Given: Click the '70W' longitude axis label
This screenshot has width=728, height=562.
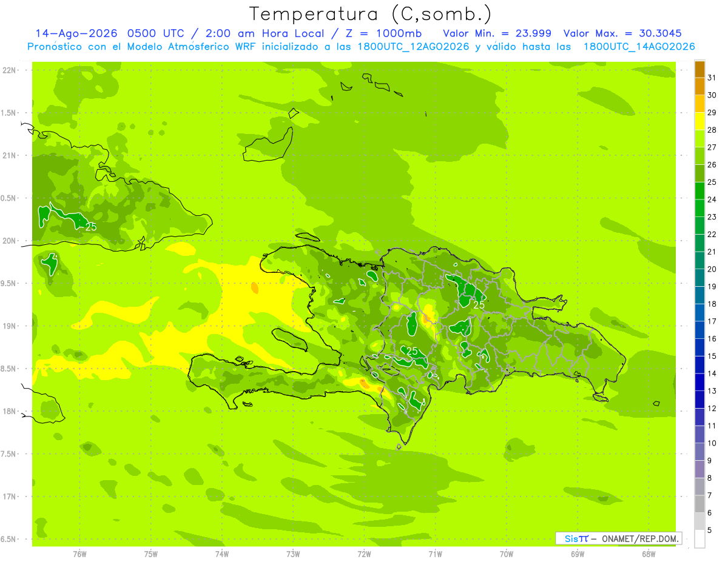Looking at the screenshot, I should tap(507, 554).
